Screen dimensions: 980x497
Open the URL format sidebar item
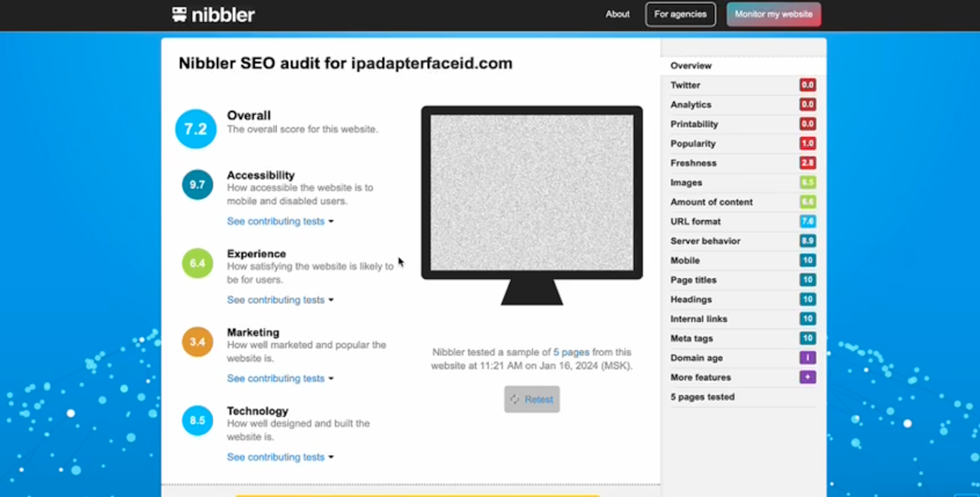pos(743,221)
